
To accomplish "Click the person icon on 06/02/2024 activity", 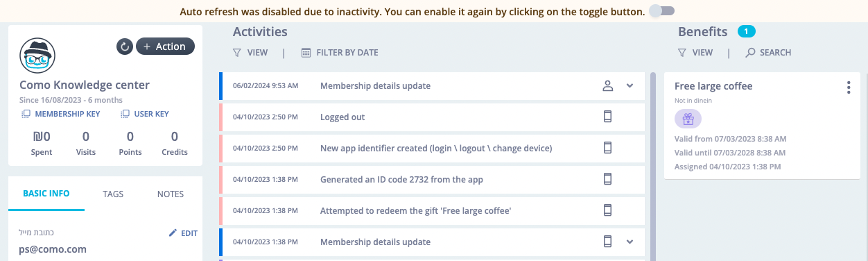I will tap(608, 86).
